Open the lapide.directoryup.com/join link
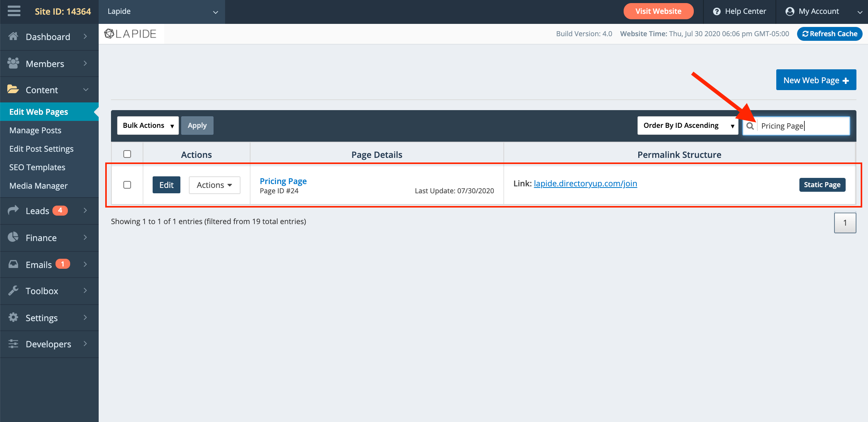 click(x=585, y=183)
